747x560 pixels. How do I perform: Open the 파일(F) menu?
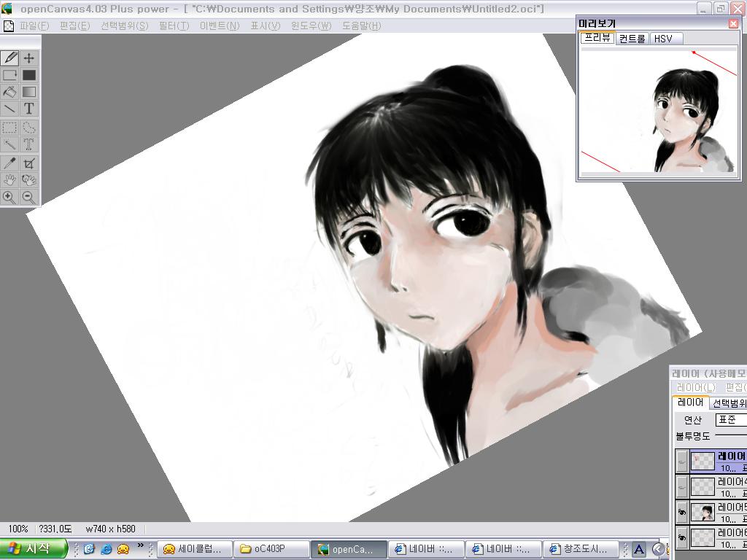34,26
